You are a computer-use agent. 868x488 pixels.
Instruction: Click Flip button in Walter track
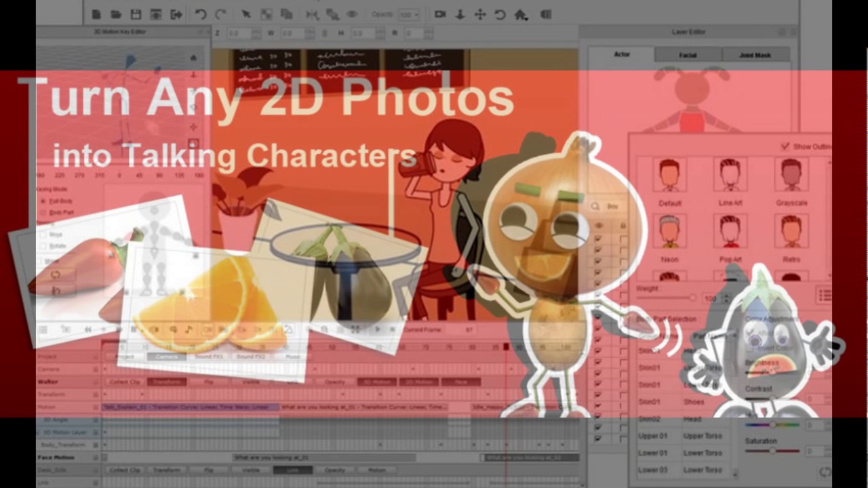pos(209,382)
